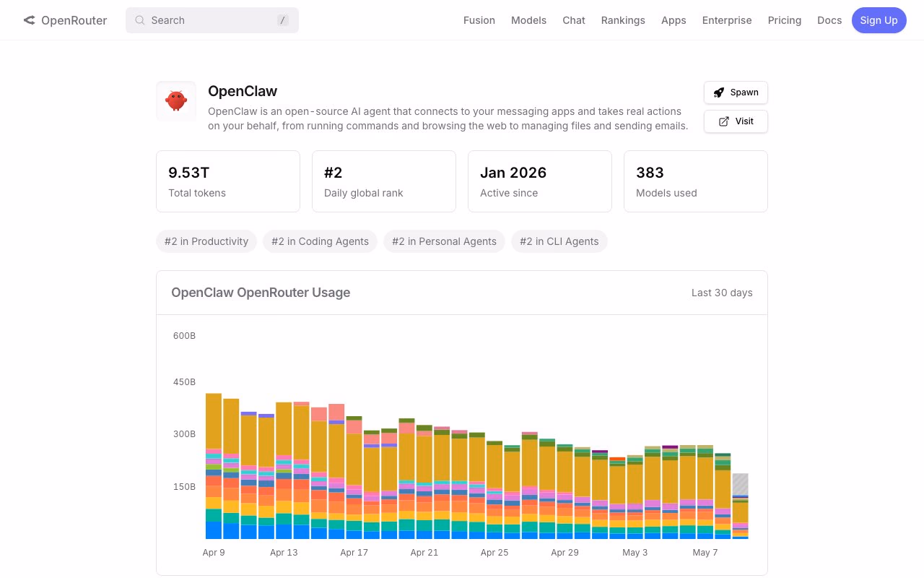Click the slash shortcut badge in search
This screenshot has height=578, width=924.
coord(283,20)
